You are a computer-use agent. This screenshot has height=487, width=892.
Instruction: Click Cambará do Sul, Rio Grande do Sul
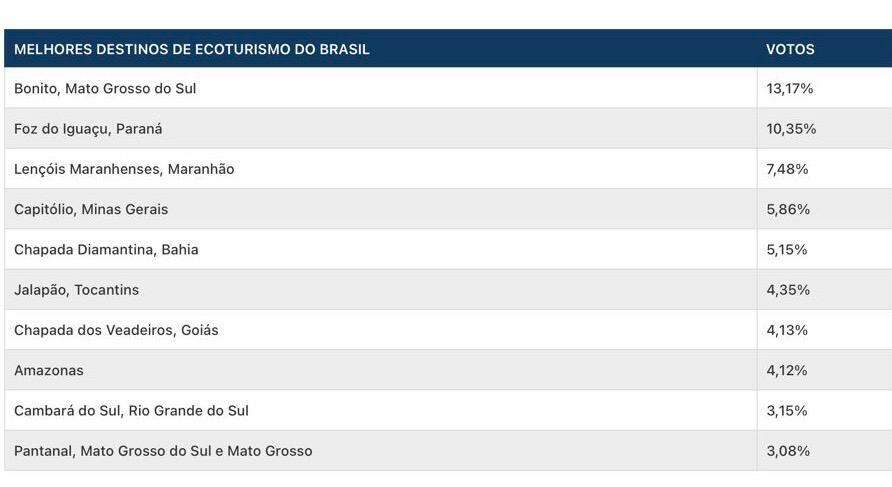click(x=131, y=410)
